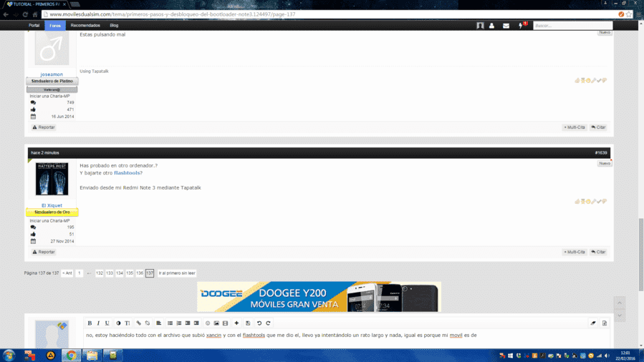Open the Blog tab
Image resolution: width=644 pixels, height=362 pixels.
click(114, 26)
